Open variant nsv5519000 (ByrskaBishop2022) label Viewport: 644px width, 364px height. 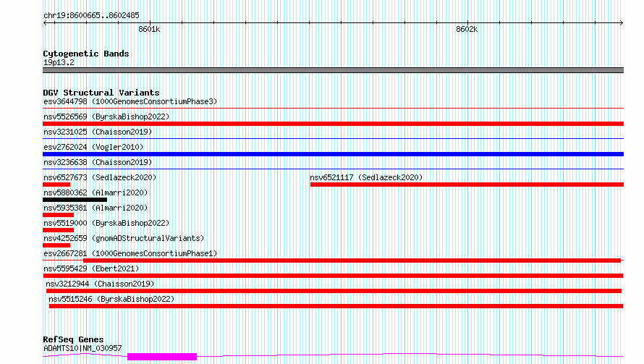click(x=106, y=223)
